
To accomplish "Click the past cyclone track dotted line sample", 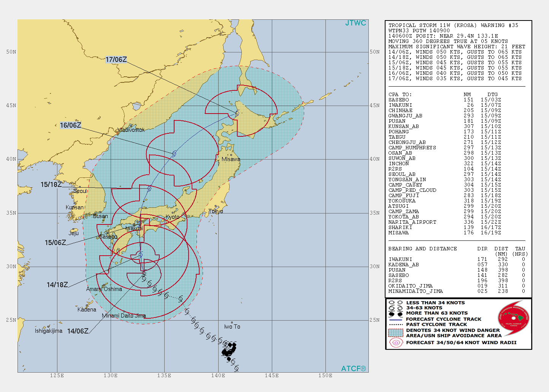I will pos(396,325).
